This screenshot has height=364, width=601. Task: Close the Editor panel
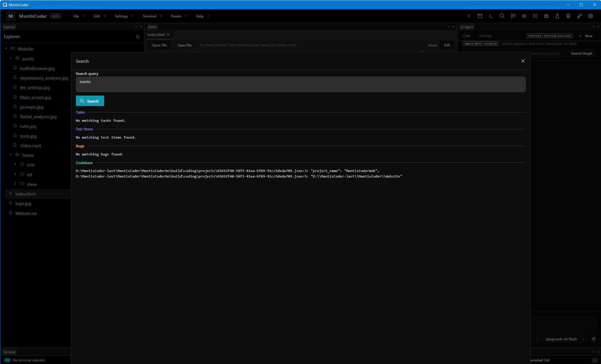(x=448, y=27)
